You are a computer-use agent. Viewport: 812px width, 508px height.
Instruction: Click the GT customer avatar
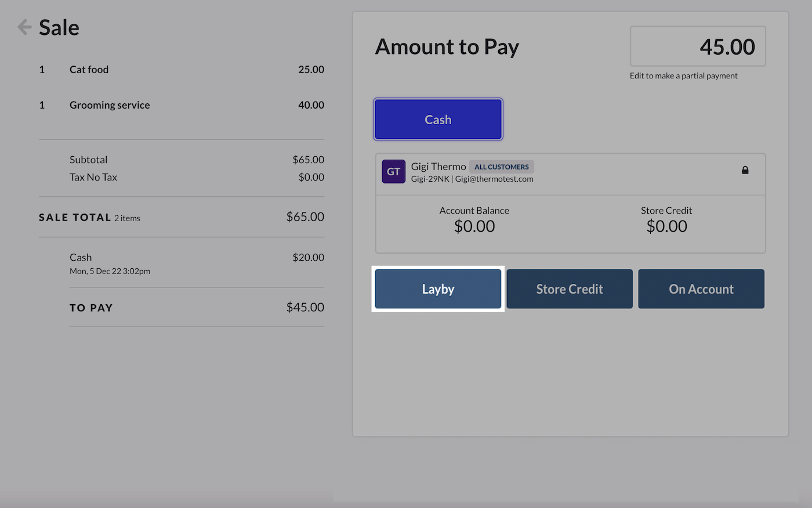tap(393, 172)
